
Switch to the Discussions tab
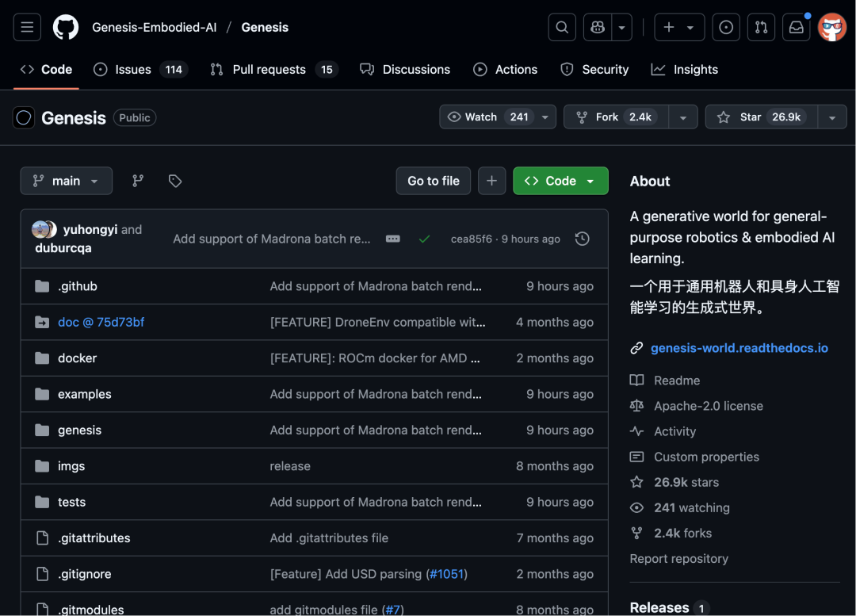tap(405, 69)
